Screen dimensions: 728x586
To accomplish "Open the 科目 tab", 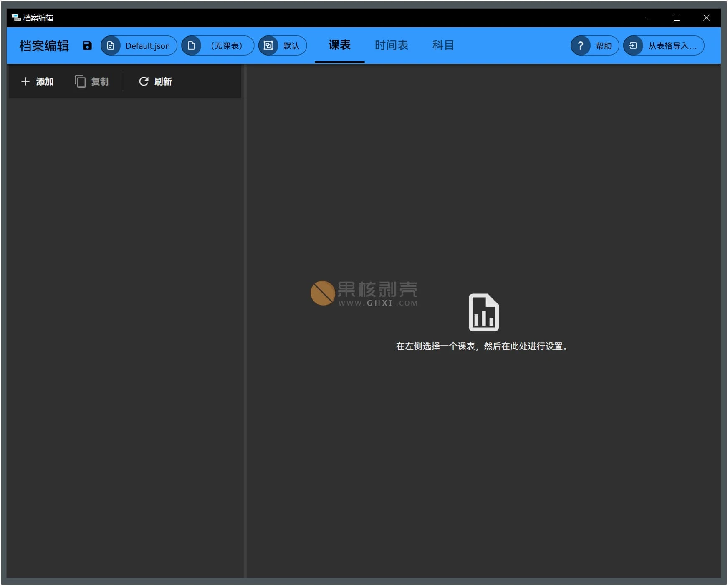I will pos(443,45).
